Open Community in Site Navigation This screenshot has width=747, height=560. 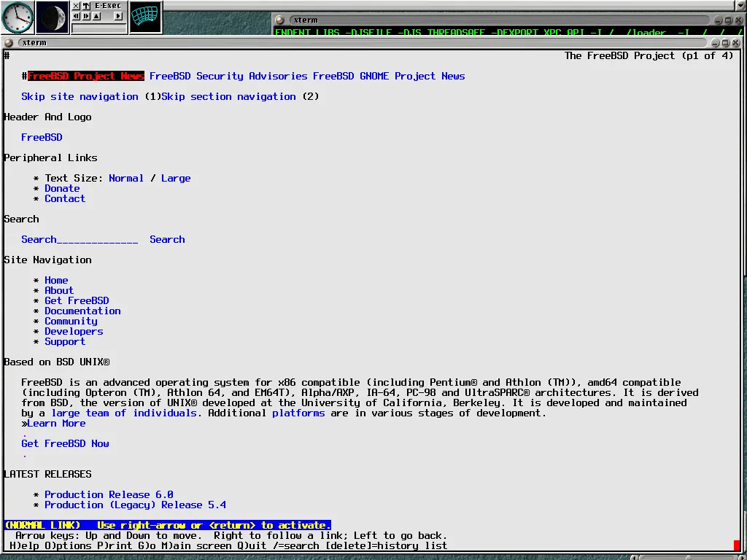(71, 321)
